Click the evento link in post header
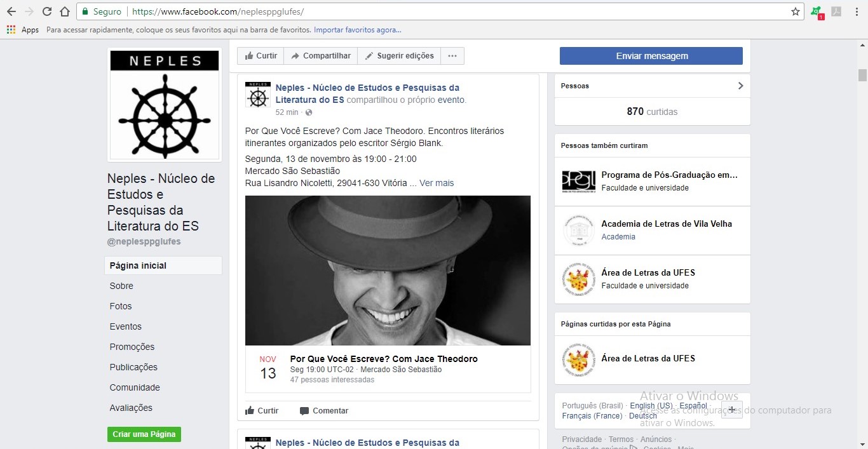 [451, 100]
